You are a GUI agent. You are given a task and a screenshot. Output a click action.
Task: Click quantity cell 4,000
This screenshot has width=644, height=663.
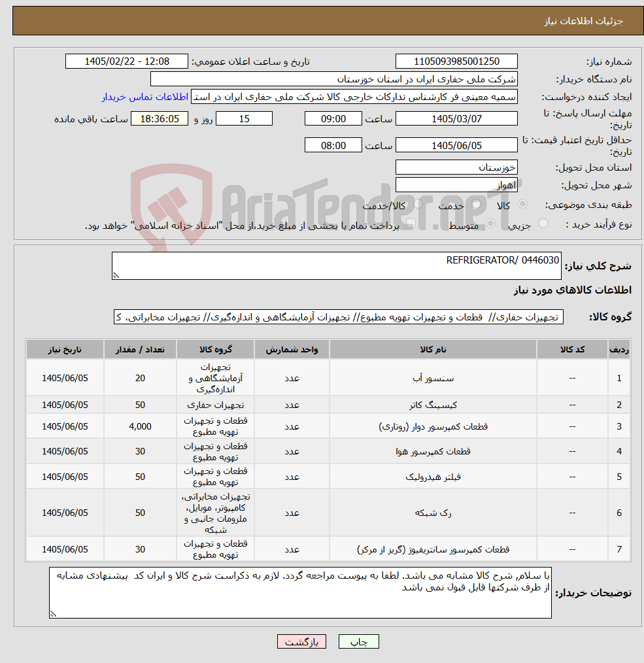(x=140, y=426)
